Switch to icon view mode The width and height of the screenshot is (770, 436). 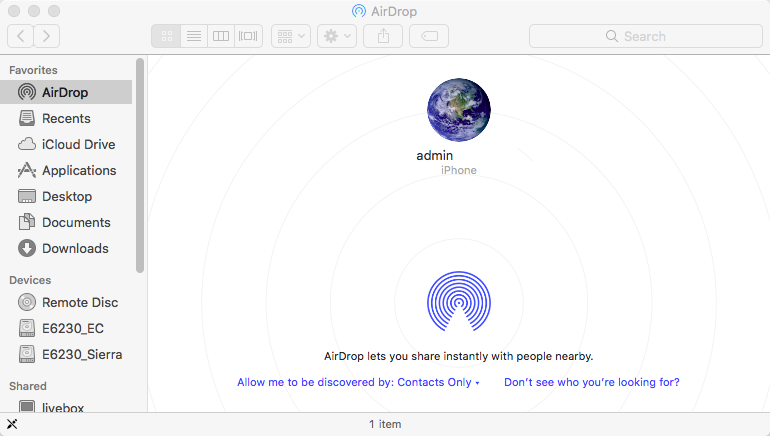point(167,36)
